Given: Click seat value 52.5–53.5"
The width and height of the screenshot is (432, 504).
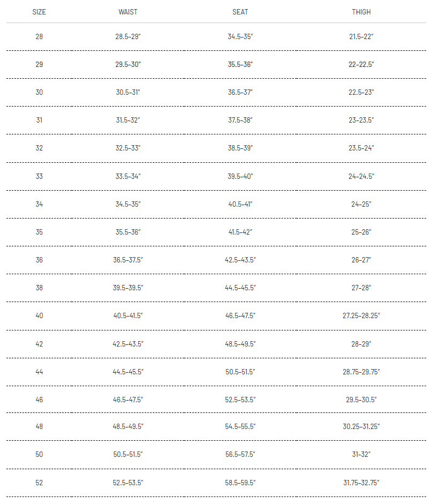Looking at the screenshot, I should [240, 400].
